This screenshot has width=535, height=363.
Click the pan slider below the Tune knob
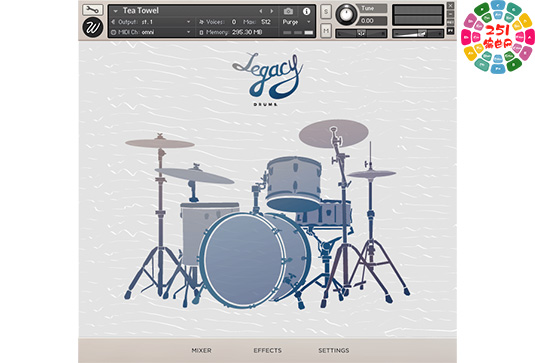point(361,33)
